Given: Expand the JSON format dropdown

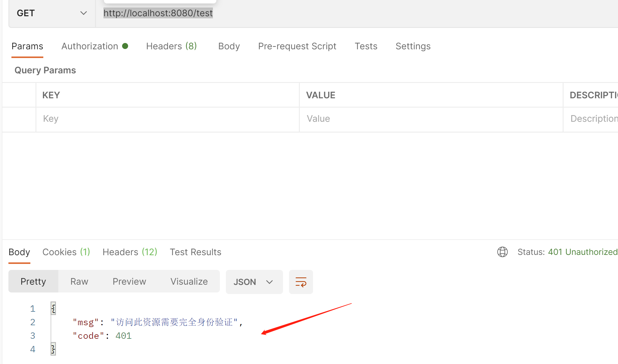Looking at the screenshot, I should click(254, 282).
